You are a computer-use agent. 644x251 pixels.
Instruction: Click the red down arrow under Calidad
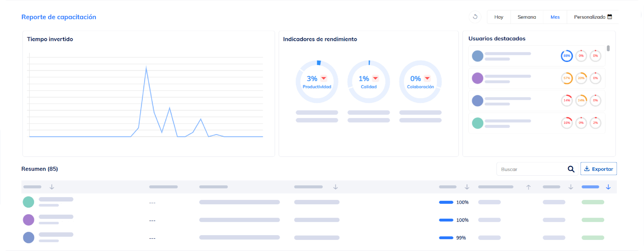coord(375,78)
